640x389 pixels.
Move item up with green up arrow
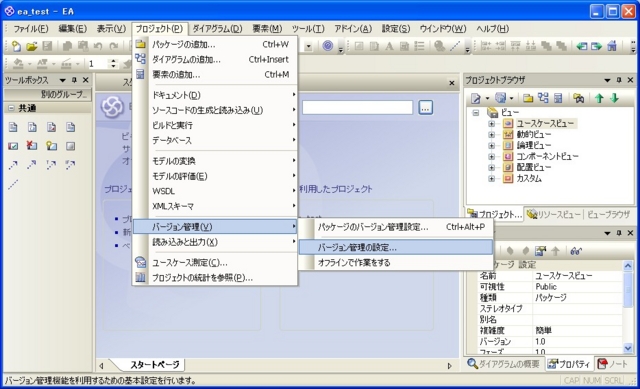coord(599,98)
